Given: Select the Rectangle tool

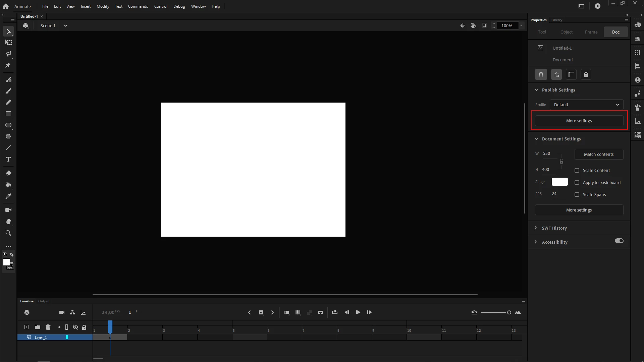Looking at the screenshot, I should coord(8,114).
